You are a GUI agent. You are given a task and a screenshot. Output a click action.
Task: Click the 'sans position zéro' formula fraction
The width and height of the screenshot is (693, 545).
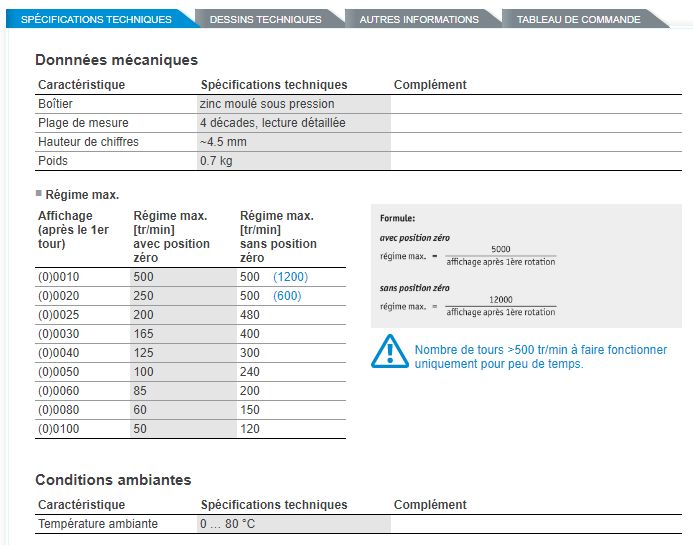[500, 305]
